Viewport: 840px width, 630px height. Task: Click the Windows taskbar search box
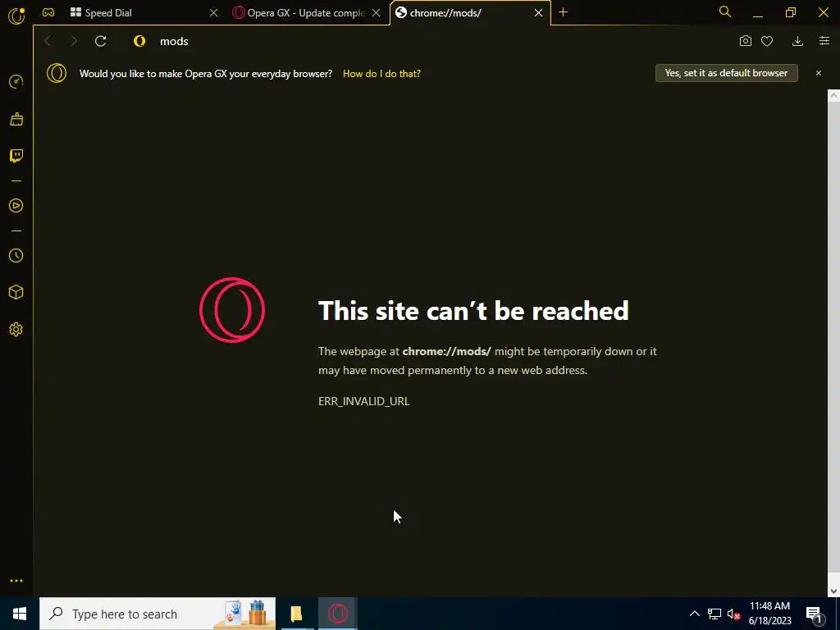point(157,614)
